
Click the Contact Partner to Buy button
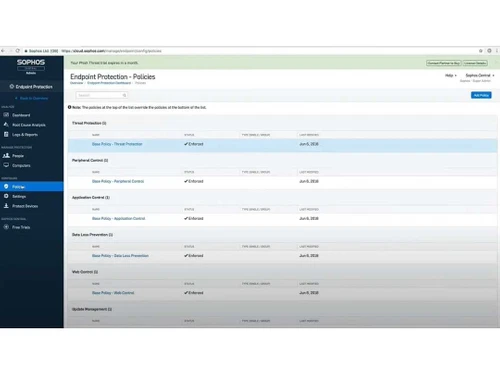pos(444,63)
